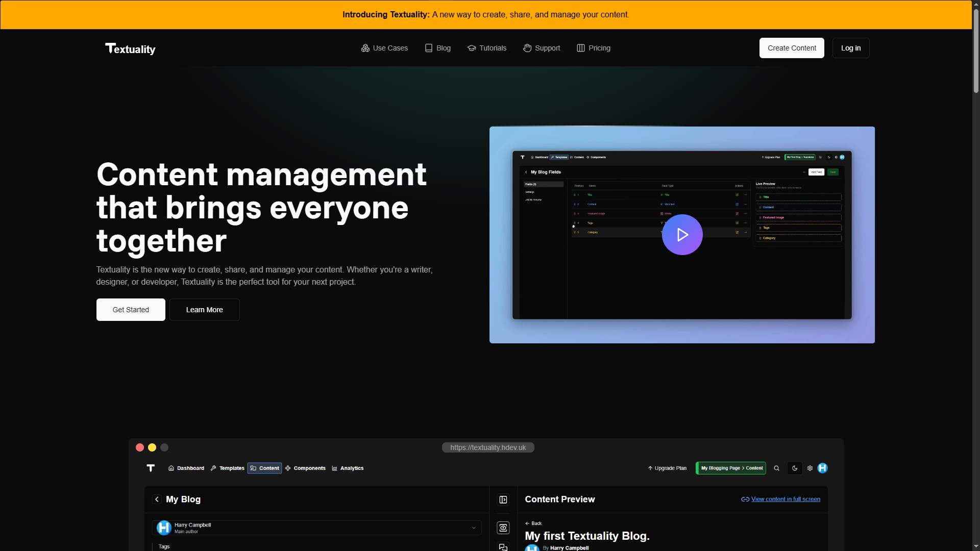Expand the Harry Campbell author dropdown
Screen dimensions: 980x551
(316, 528)
